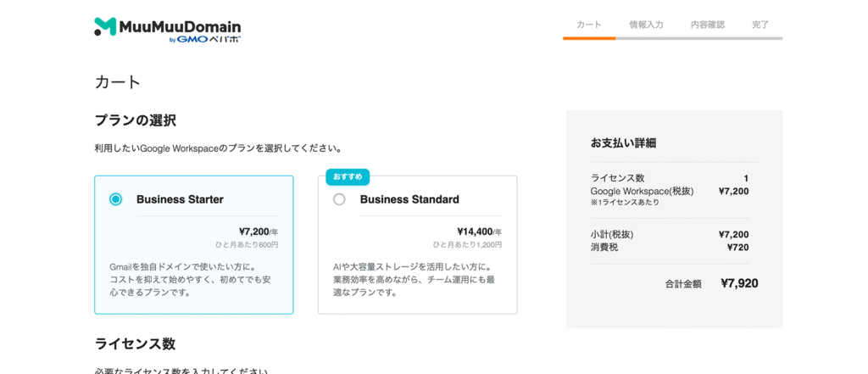The image size is (868, 374).
Task: Select the Business Standard radio button
Action: (339, 199)
